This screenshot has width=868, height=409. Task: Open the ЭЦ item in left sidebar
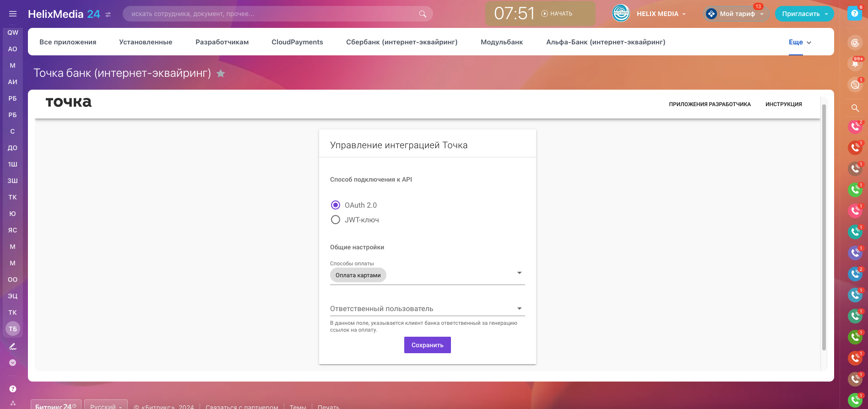click(x=13, y=296)
